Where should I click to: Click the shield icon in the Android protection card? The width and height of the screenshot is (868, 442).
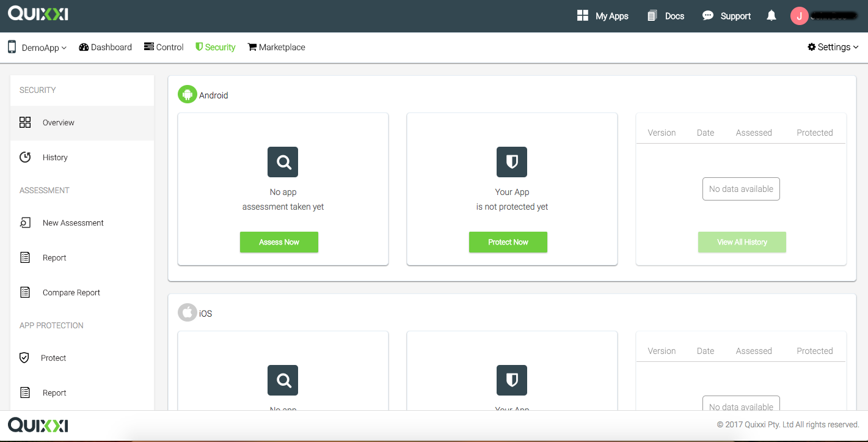511,162
